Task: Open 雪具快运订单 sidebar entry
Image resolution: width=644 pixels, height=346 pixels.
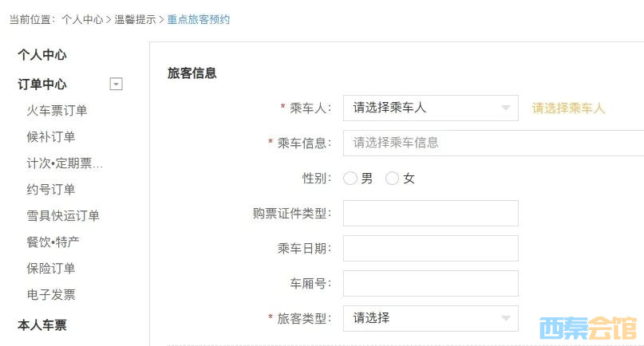Action: [x=63, y=215]
